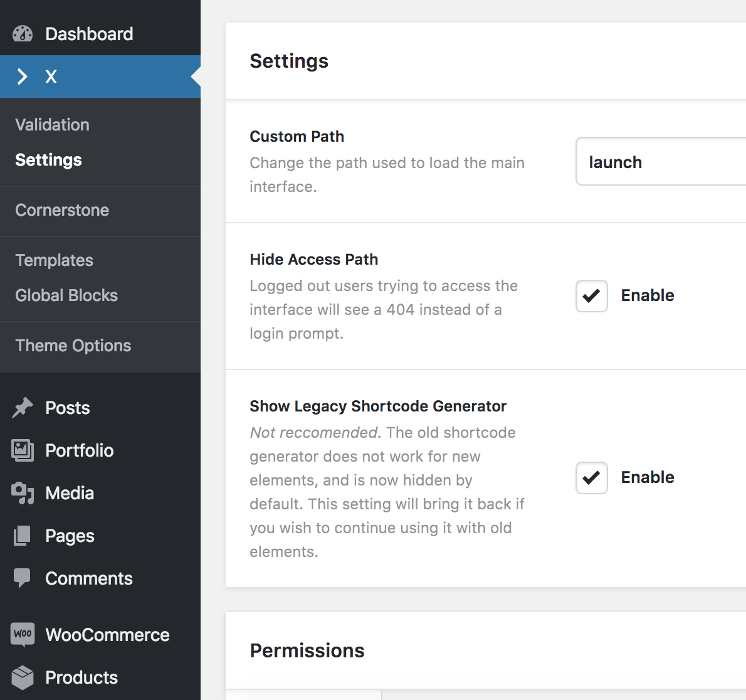Click the WooCommerce Woo icon
The height and width of the screenshot is (700, 746).
[23, 634]
